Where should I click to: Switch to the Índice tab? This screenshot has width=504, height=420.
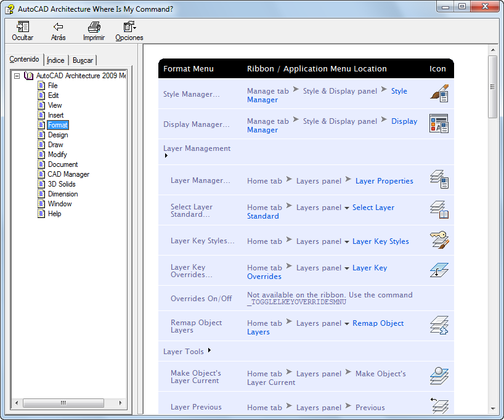55,60
